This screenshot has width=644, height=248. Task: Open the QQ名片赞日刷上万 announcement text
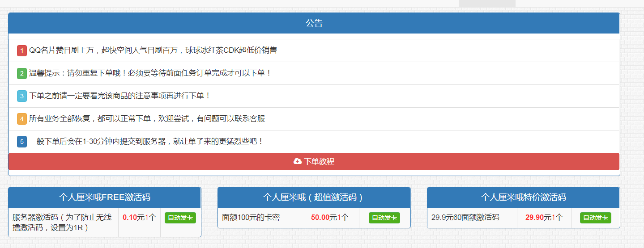(153, 50)
